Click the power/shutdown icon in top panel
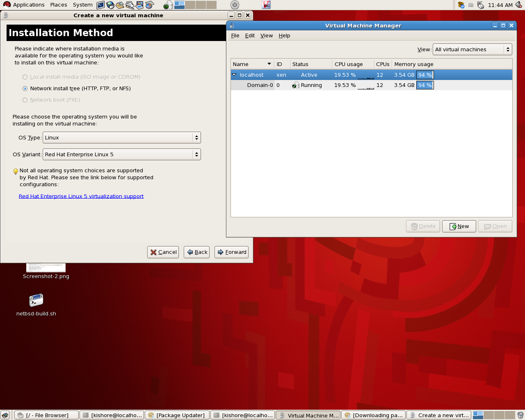 235,5
